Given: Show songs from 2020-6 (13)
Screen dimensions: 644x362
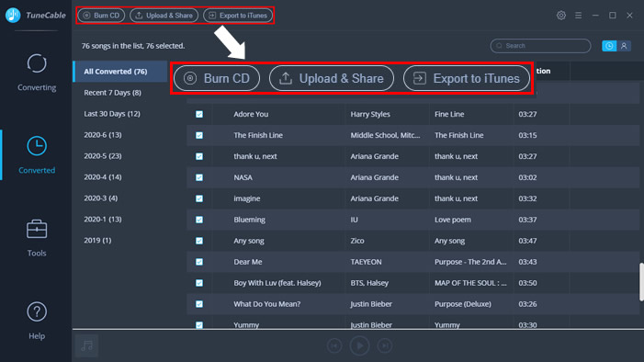Looking at the screenshot, I should [x=103, y=135].
